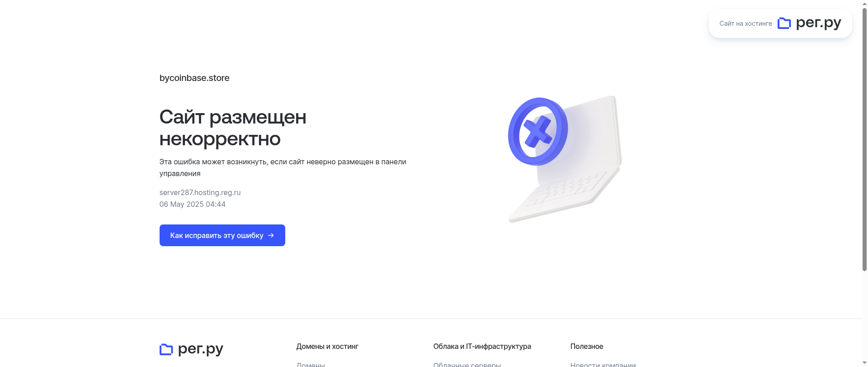Screen dimensions: 868x367
Task: Click 'Сайт на хостинге' label in badge
Action: 745,24
